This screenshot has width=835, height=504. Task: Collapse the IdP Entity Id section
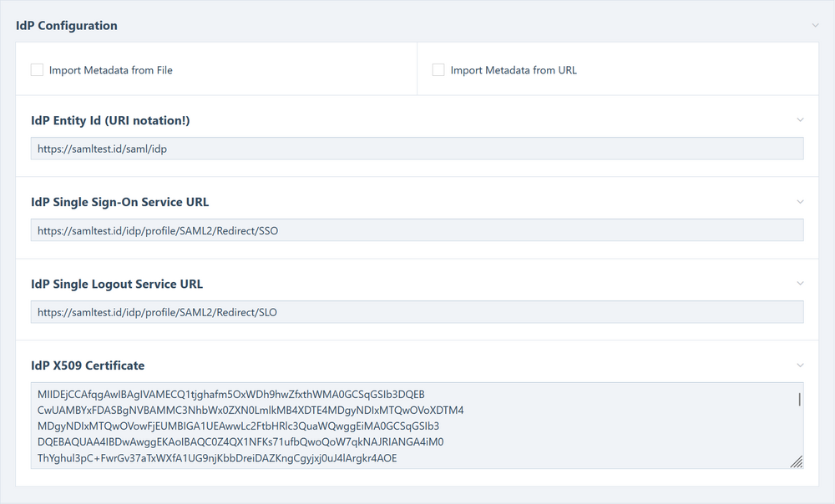pos(800,119)
